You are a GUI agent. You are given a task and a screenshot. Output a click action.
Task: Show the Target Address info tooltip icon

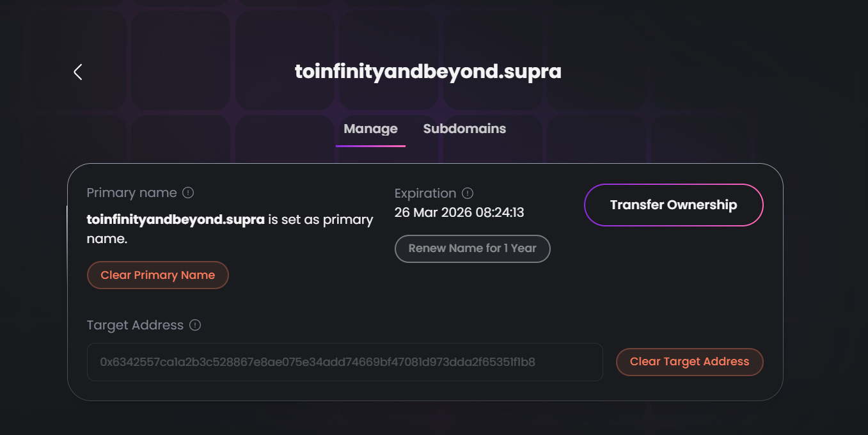pyautogui.click(x=195, y=325)
